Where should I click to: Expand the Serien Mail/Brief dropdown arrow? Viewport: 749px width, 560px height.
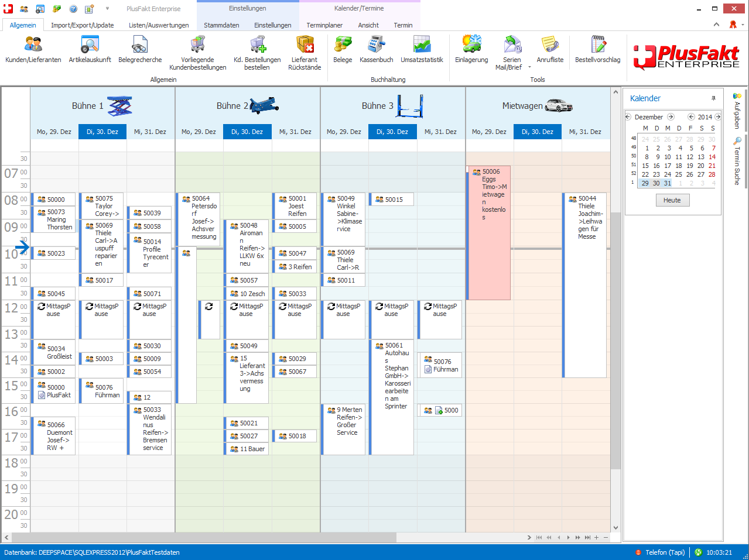tap(529, 67)
